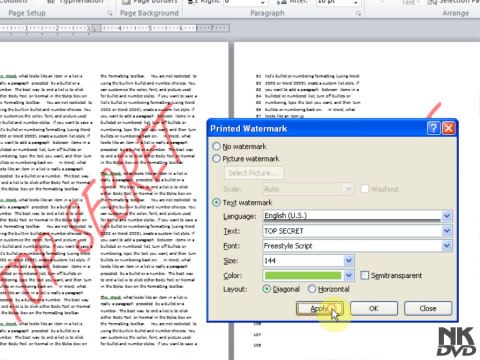480x360 pixels.
Task: Confirm the watermark with OK
Action: pos(374,308)
